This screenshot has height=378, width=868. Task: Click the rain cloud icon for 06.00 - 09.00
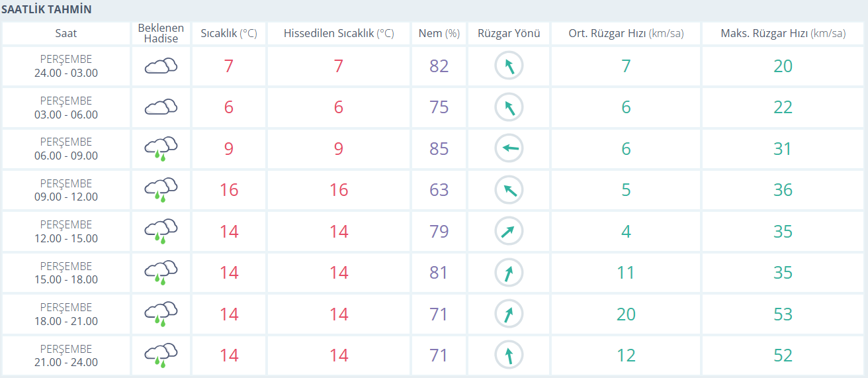tap(161, 148)
